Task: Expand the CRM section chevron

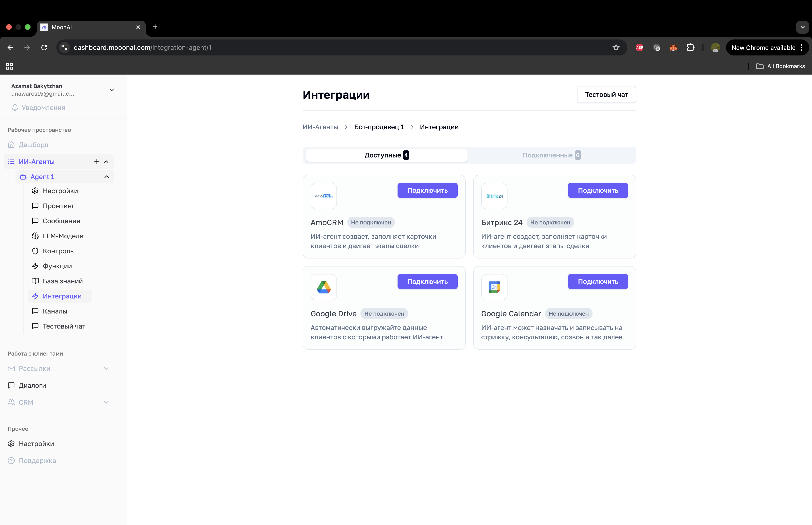Action: (106, 402)
